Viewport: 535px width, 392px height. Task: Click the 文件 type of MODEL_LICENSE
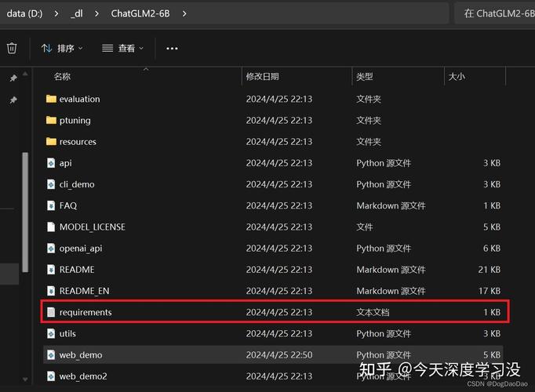click(365, 227)
